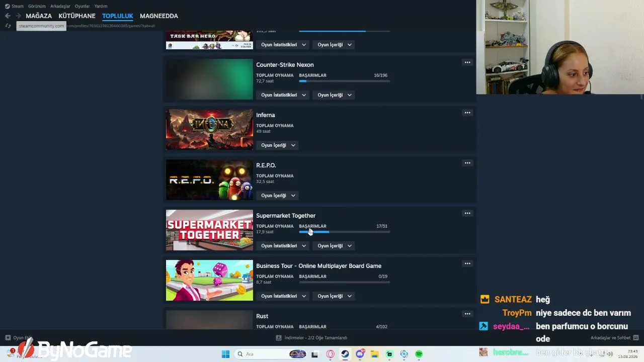Open Opera GX from the taskbar

click(x=330, y=354)
